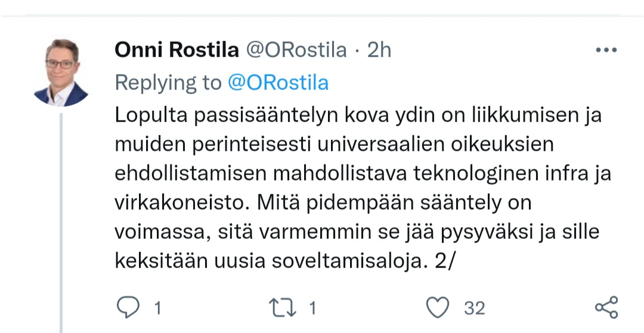Click the retweet count number 1
This screenshot has height=333, width=644.
[312, 308]
